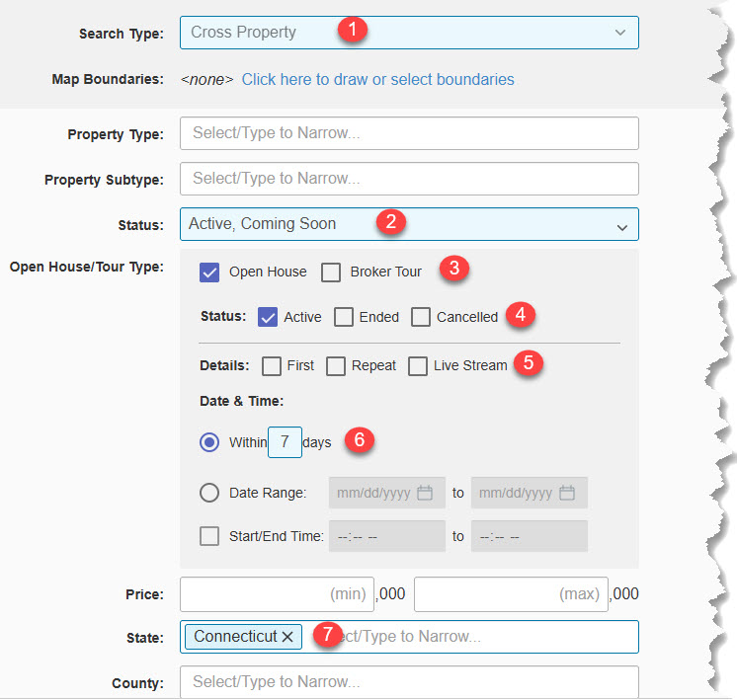Enable the Broker Tour checkbox
The height and width of the screenshot is (700, 737).
coord(331,272)
